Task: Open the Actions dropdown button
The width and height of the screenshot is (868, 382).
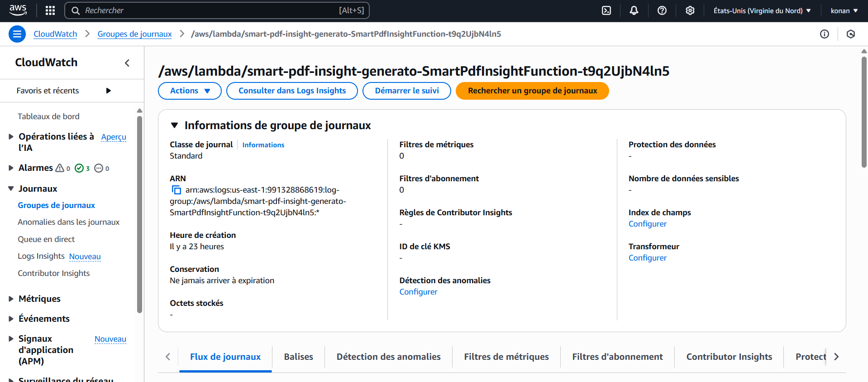Action: pos(190,91)
